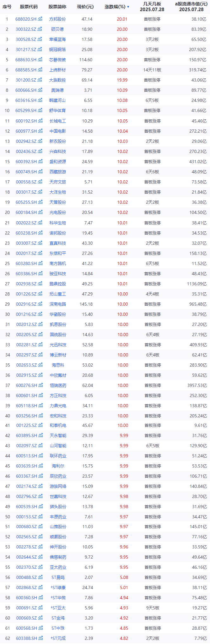Screen dimensions: 210x644
Task: Open stock code link 600392.SH
Action: 26,162
